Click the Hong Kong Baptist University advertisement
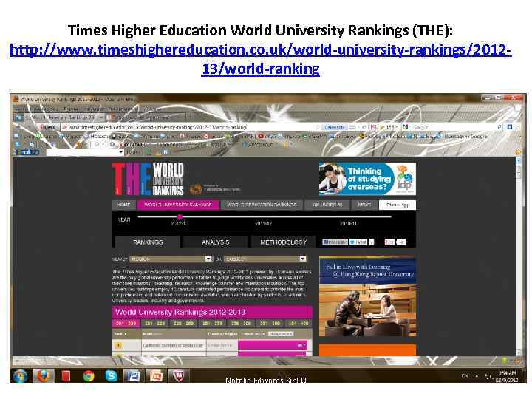The image size is (532, 399). [367, 296]
